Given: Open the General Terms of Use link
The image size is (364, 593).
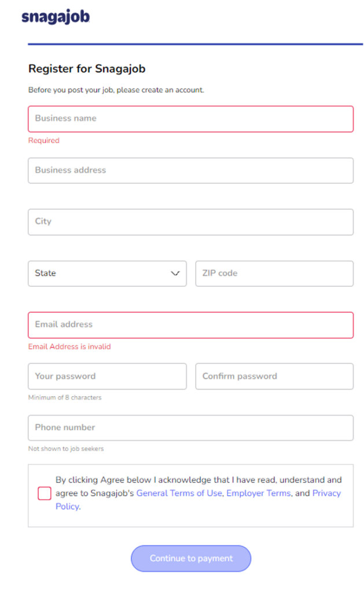Looking at the screenshot, I should click(x=179, y=493).
